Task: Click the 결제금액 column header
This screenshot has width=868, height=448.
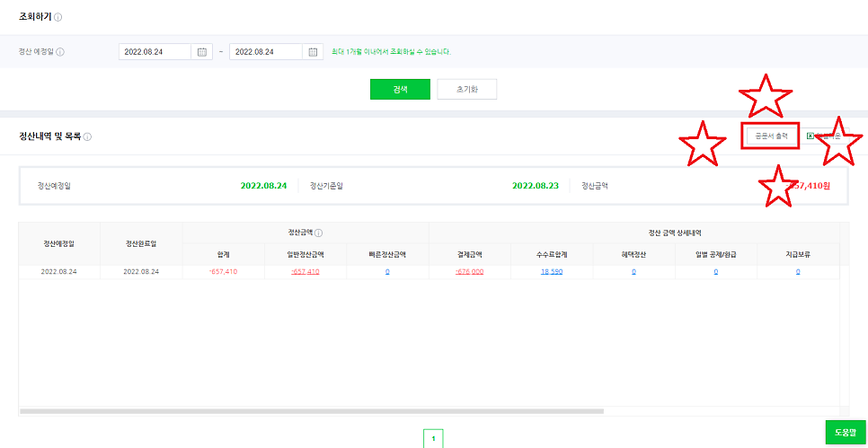Action: click(x=470, y=255)
